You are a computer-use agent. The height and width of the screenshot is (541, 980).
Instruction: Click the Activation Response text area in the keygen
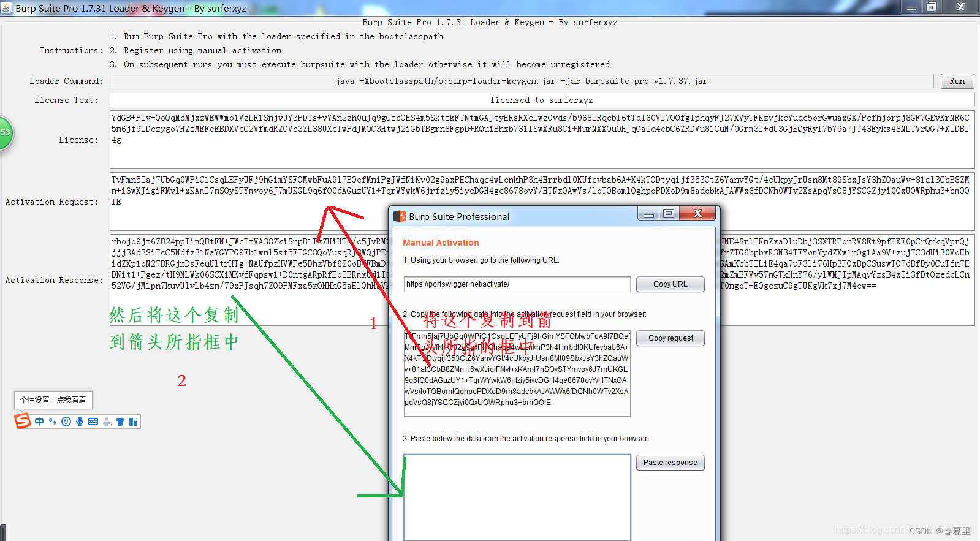pyautogui.click(x=542, y=280)
